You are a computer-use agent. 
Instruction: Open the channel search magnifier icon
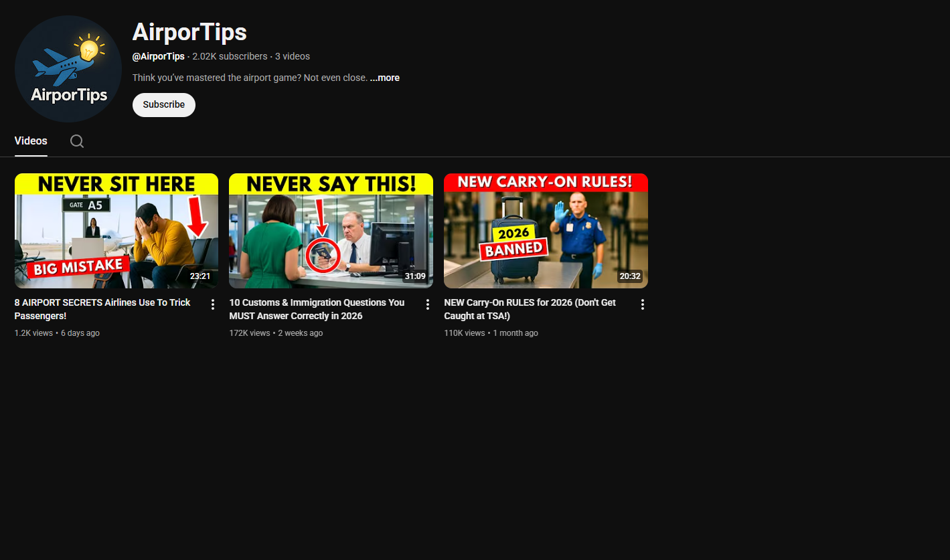[x=77, y=141]
